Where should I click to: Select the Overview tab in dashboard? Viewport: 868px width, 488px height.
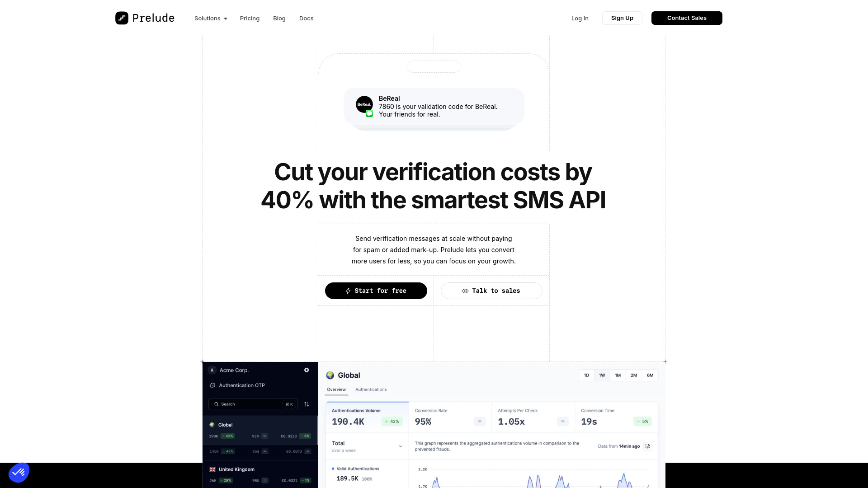tap(336, 389)
